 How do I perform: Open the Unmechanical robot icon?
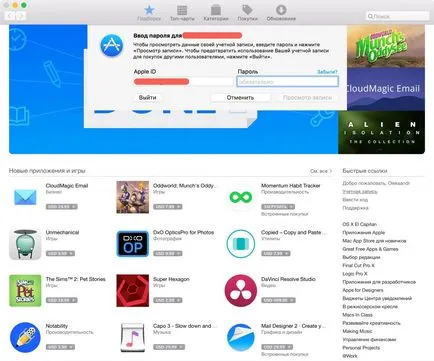point(25,244)
